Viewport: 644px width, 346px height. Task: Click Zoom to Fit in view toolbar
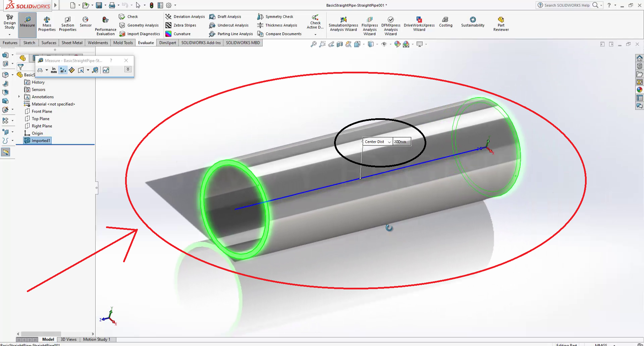313,44
